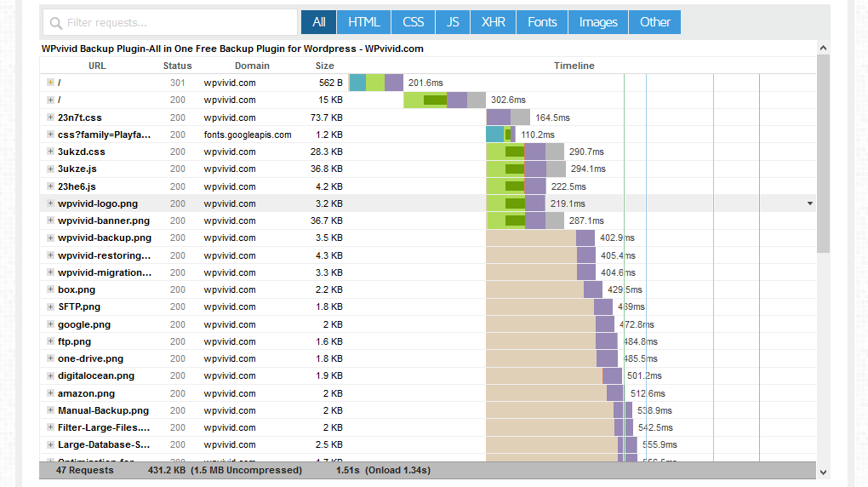
Task: Click the Size column header
Action: coord(324,66)
